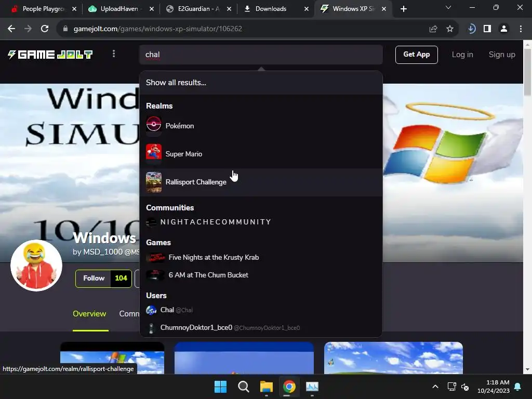Click the search field containing chal

pyautogui.click(x=261, y=55)
